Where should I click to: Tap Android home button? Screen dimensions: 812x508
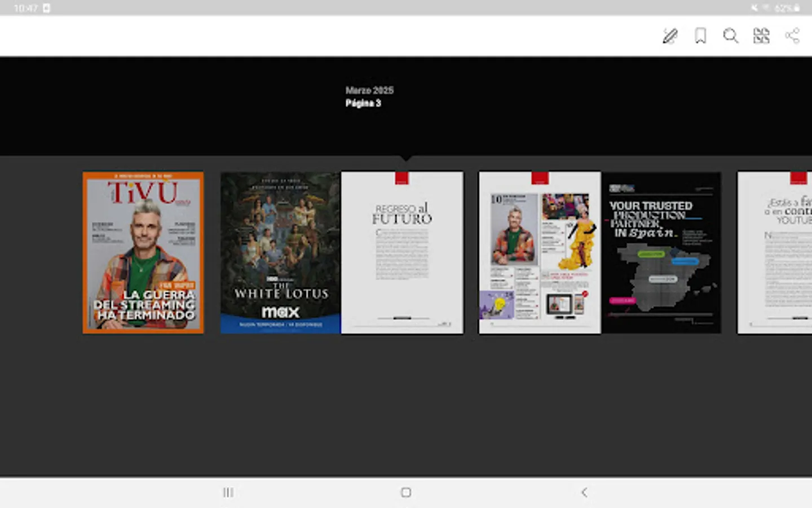coord(406,492)
